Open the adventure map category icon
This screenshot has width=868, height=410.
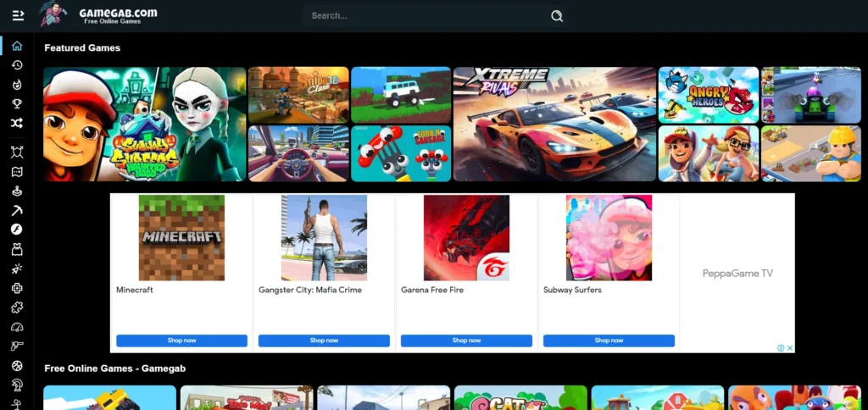point(17,171)
